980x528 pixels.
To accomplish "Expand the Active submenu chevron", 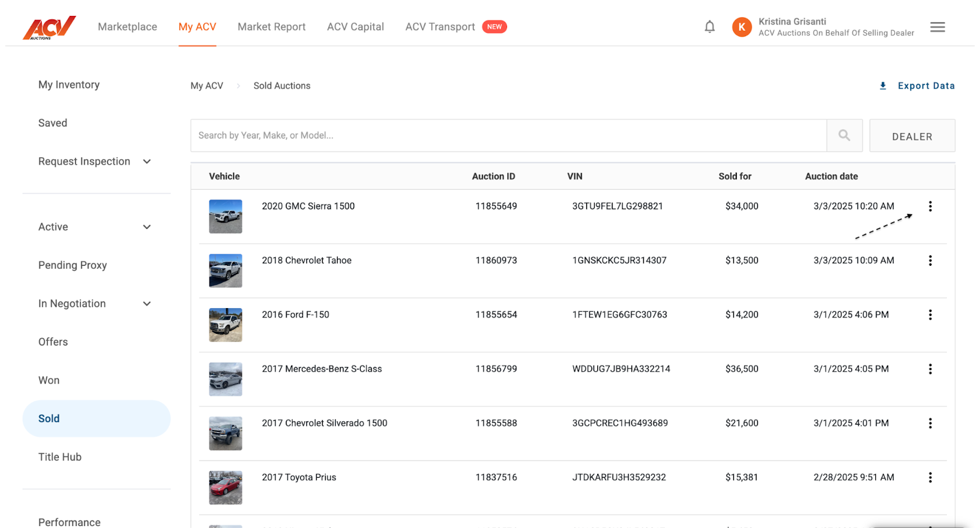I will 147,227.
